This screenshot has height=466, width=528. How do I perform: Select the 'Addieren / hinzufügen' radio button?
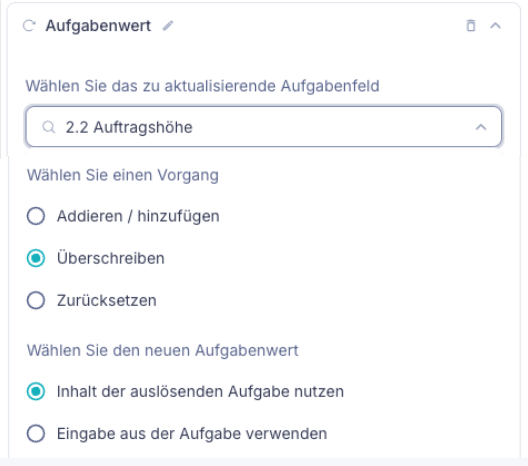coord(36,216)
